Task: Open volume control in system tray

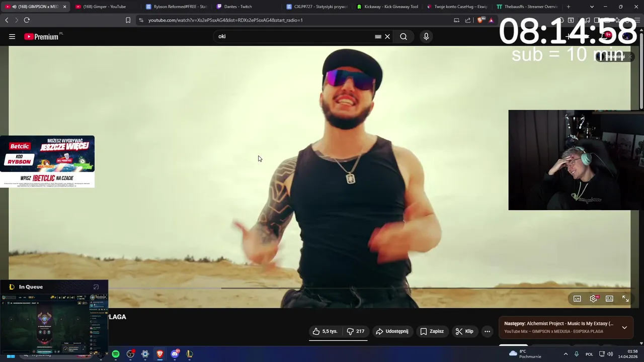Action: (610, 354)
